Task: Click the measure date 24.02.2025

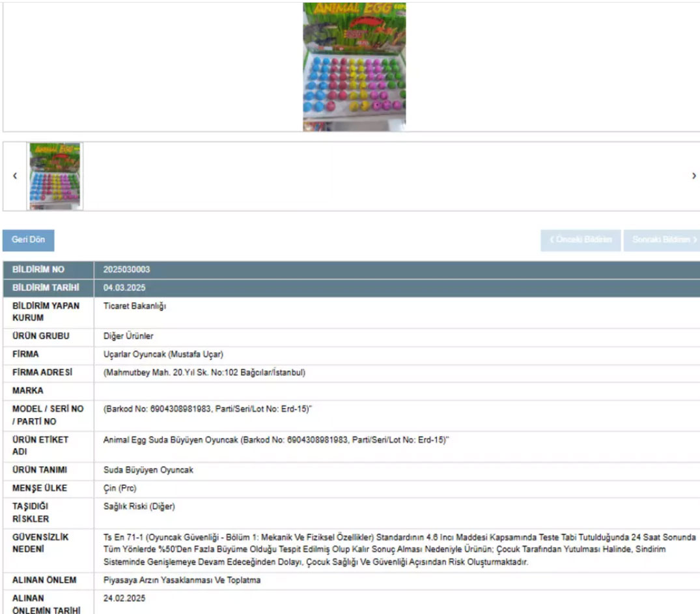Action: [x=124, y=598]
